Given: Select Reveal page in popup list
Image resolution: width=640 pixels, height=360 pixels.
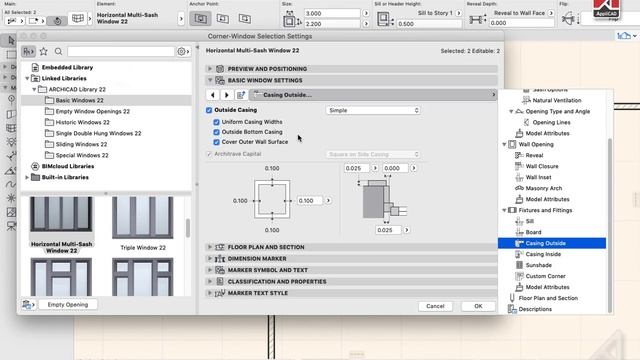Looking at the screenshot, I should 534,156.
